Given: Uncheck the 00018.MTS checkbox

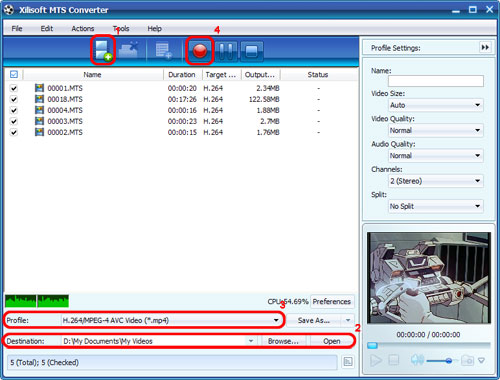Looking at the screenshot, I should [14, 99].
